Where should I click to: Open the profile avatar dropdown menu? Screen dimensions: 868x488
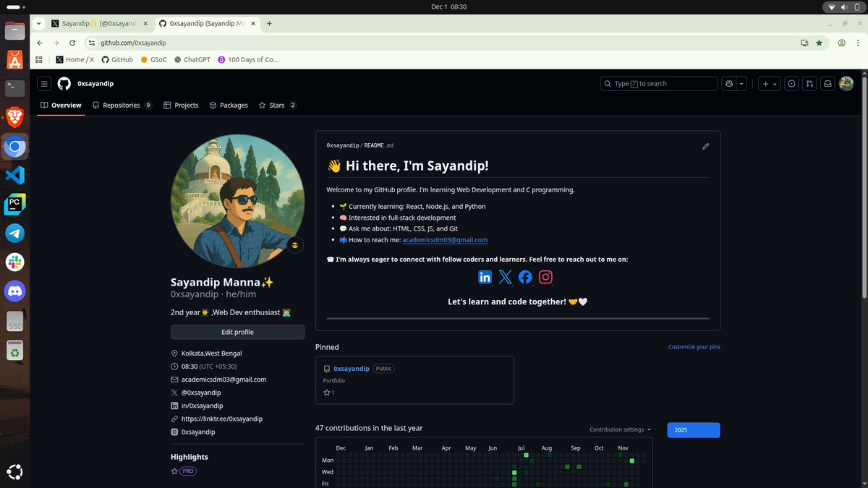[846, 83]
